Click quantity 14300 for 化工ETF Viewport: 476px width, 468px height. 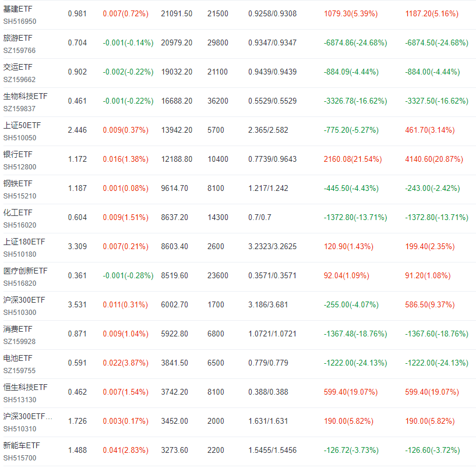(x=218, y=218)
